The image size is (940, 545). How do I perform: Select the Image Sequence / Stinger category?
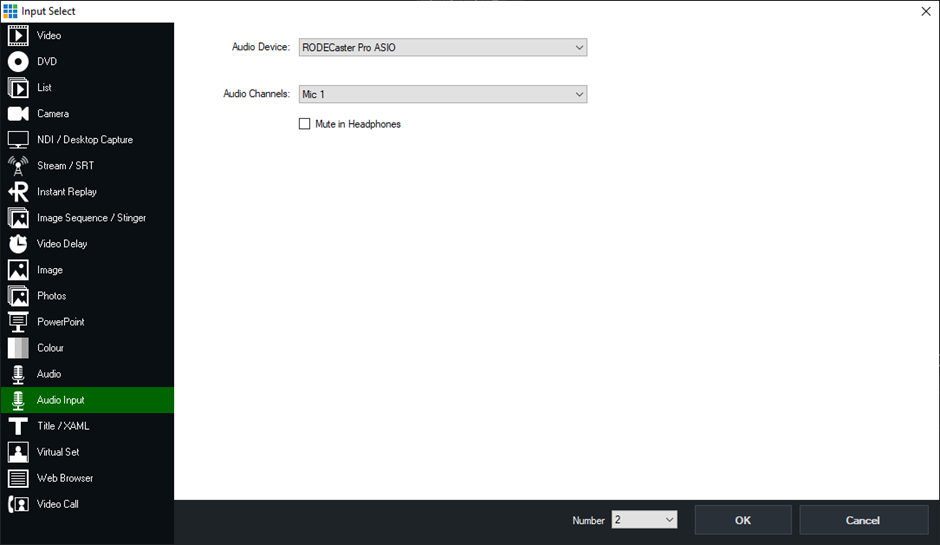(91, 218)
